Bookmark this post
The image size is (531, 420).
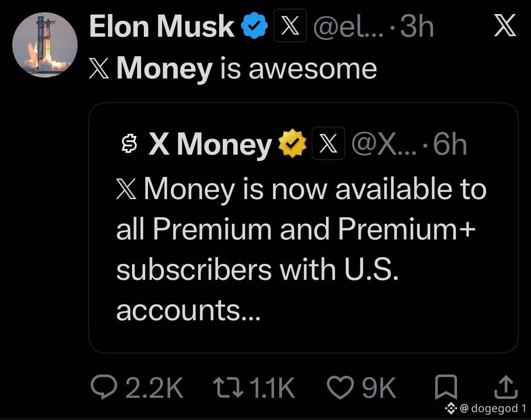click(446, 387)
